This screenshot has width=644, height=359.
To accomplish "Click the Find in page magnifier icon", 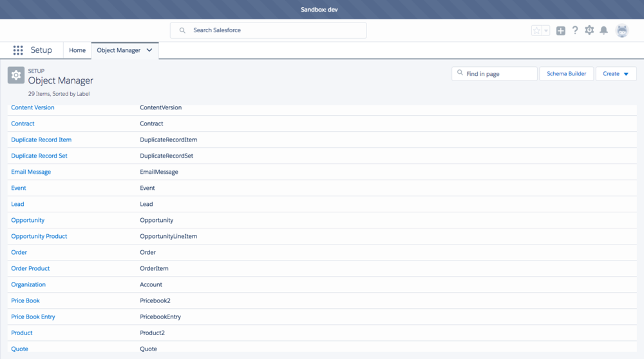I will [x=460, y=73].
